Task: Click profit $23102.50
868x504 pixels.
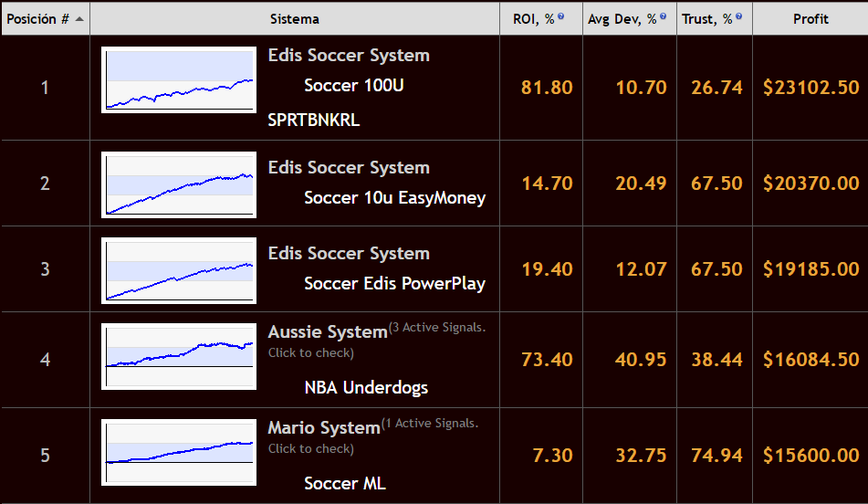Action: point(811,88)
